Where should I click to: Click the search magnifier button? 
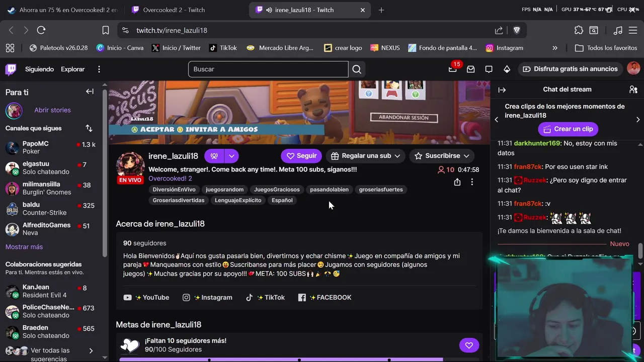[357, 69]
